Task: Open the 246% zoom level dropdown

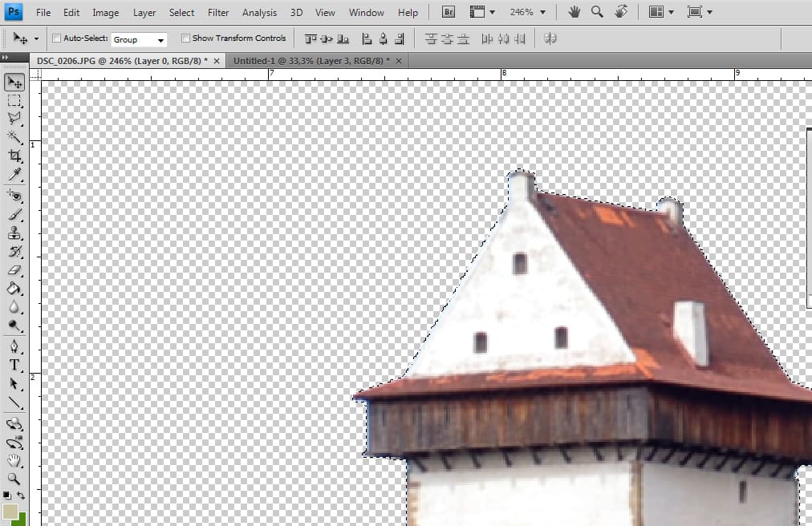Action: coord(527,13)
